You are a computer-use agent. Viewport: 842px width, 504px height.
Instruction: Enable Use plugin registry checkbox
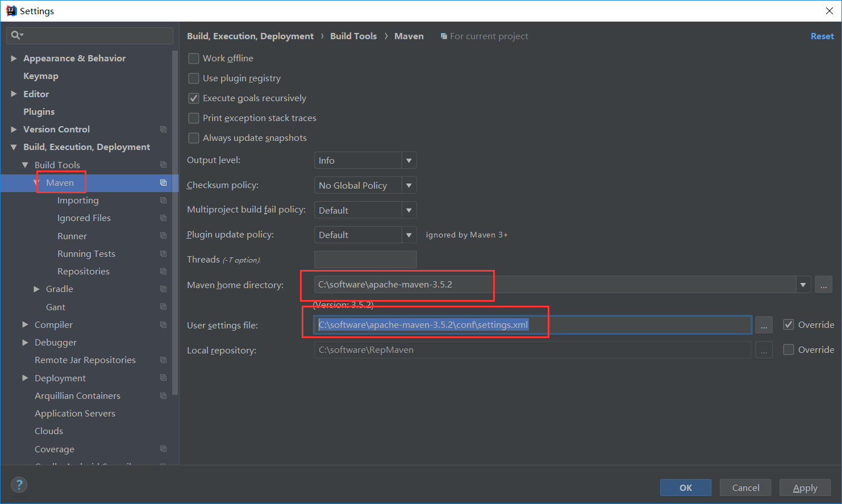pos(194,78)
